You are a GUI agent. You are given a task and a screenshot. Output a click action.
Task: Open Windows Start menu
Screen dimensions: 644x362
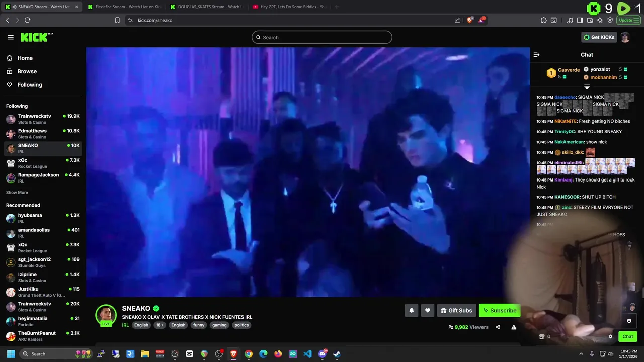coord(10,354)
